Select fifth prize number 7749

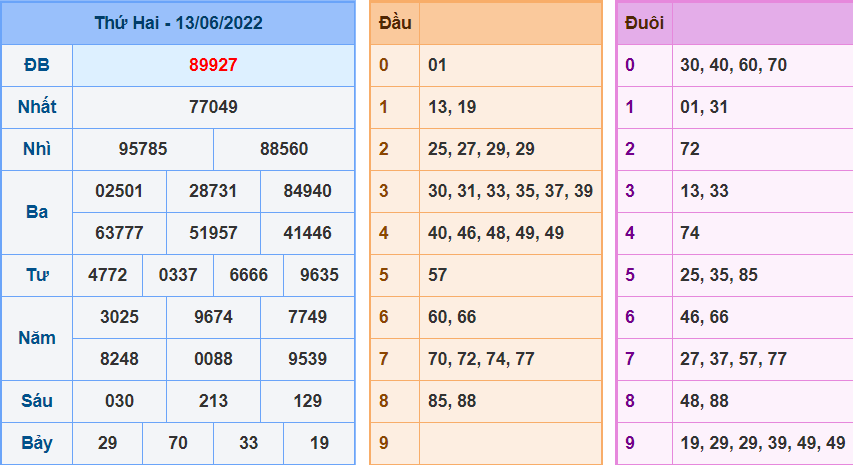point(307,317)
